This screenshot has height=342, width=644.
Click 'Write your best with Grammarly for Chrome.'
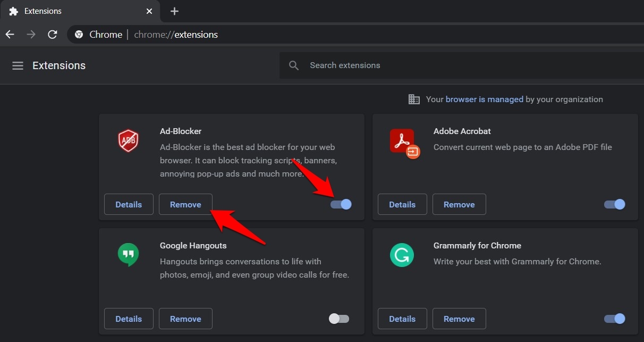tap(518, 261)
